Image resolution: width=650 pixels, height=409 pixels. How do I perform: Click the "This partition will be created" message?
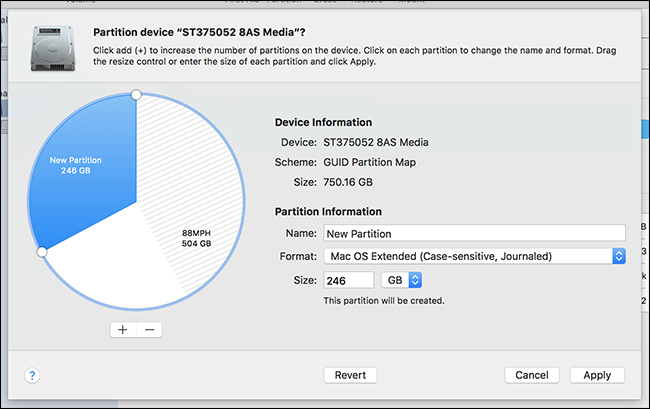tap(384, 300)
